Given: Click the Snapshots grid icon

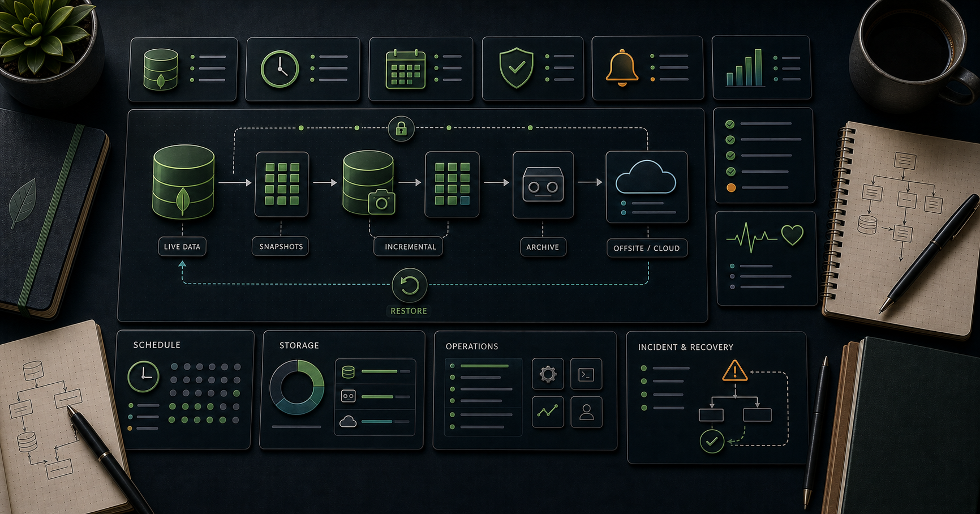Looking at the screenshot, I should (x=282, y=184).
